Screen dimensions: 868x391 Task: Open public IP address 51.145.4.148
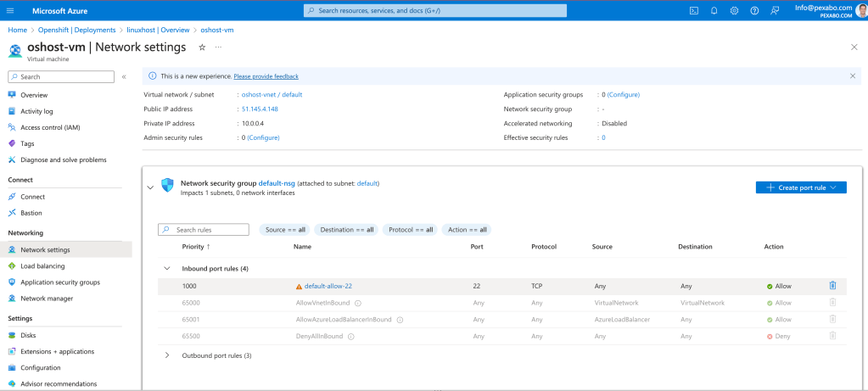click(x=260, y=109)
